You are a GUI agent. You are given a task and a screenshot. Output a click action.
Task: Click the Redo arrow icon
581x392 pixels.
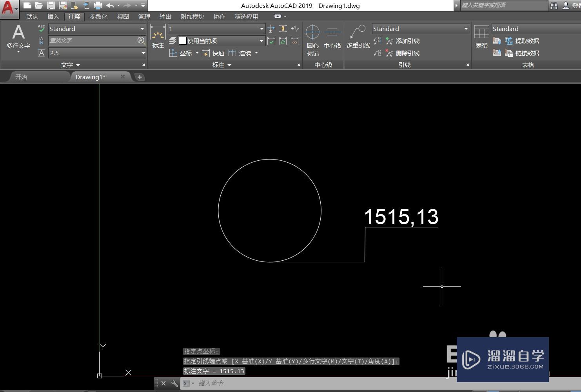pyautogui.click(x=127, y=5)
